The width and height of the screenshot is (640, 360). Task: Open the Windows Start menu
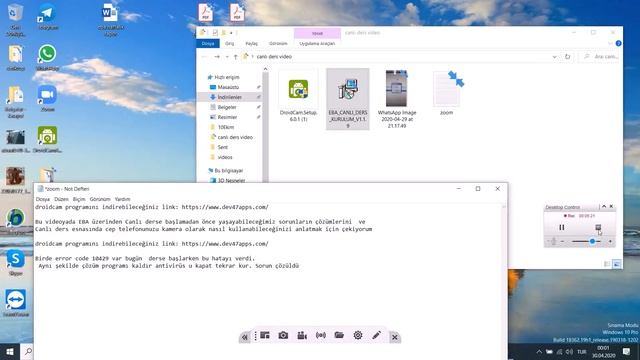[10, 351]
